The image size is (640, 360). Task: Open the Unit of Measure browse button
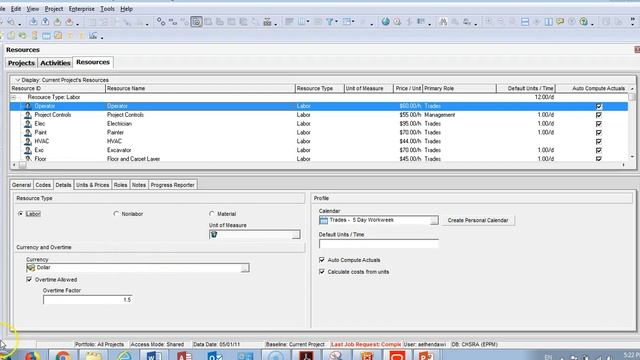click(296, 235)
